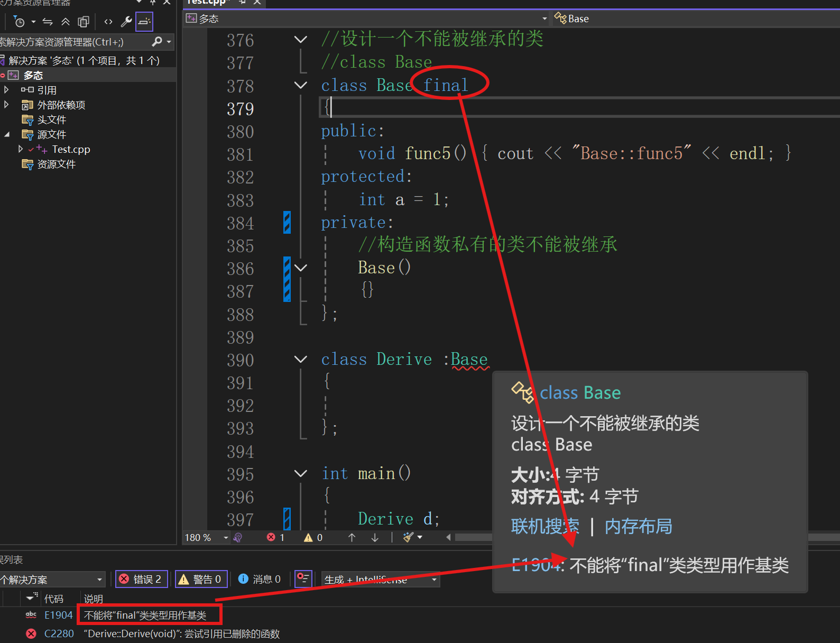Switch to the Test.cpp editor tab
This screenshot has height=643, width=840.
(207, 2)
